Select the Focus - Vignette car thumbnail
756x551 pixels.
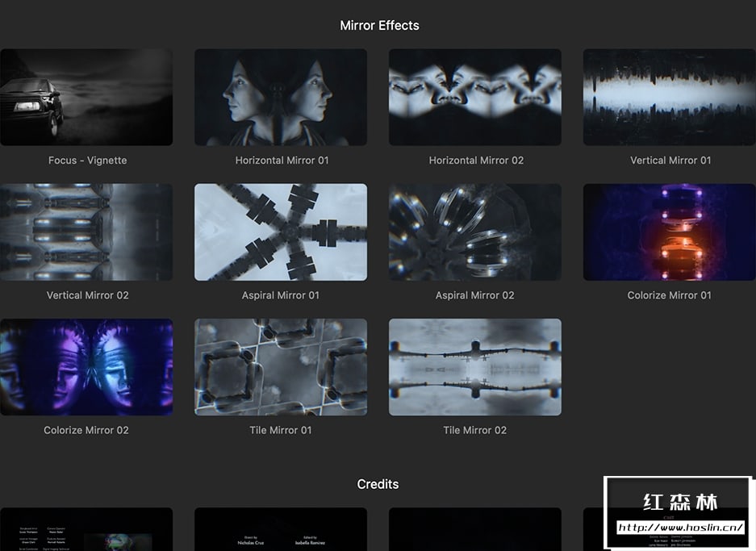(86, 97)
